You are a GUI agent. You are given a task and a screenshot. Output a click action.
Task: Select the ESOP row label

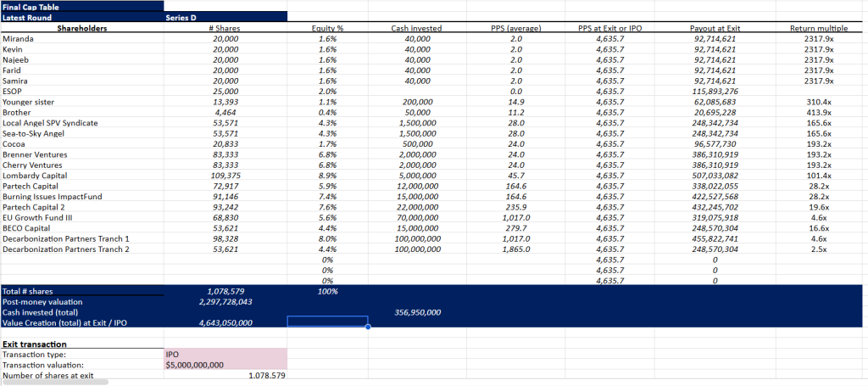click(14, 92)
